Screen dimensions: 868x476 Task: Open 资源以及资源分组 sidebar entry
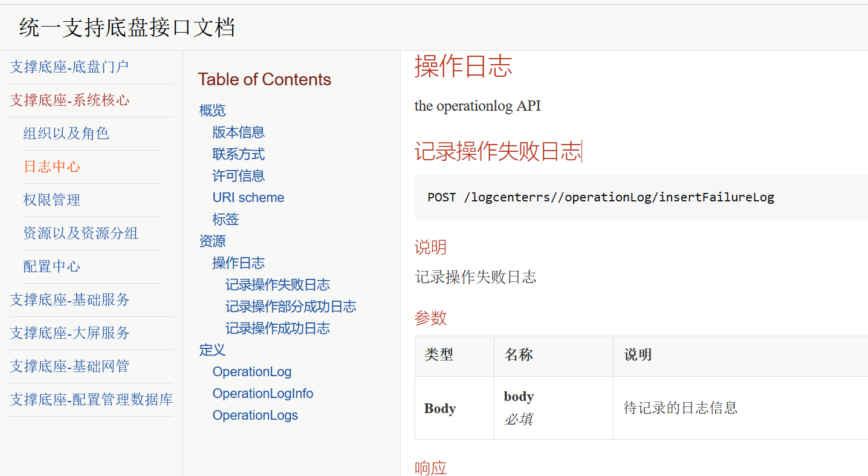coord(80,233)
